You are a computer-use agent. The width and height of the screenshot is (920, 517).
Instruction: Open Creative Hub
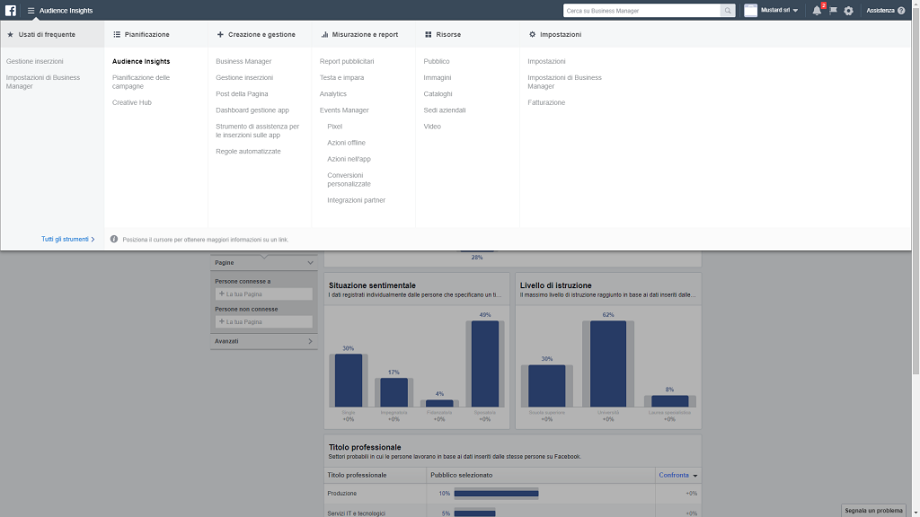tap(132, 102)
